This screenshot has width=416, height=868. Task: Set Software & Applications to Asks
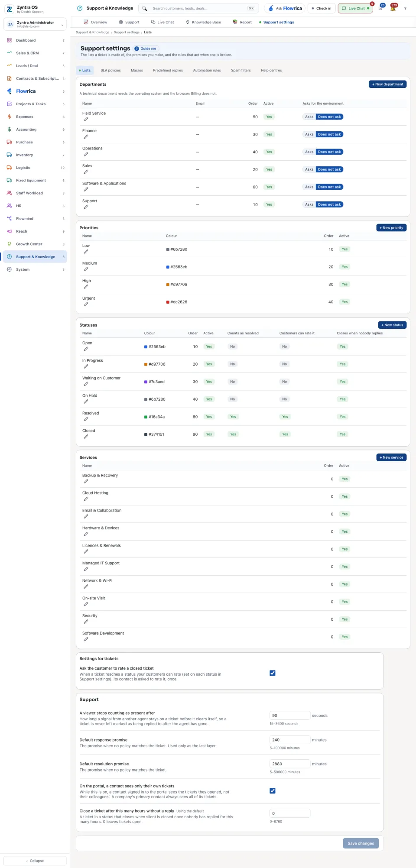click(x=309, y=187)
